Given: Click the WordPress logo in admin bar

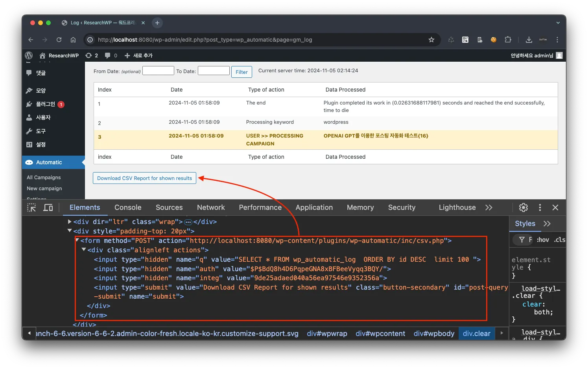Looking at the screenshot, I should coord(29,55).
